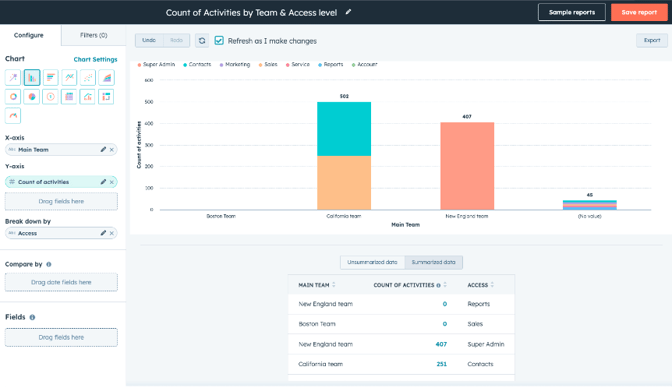The width and height of the screenshot is (672, 388).
Task: Choose the donut chart type
Action: click(13, 96)
